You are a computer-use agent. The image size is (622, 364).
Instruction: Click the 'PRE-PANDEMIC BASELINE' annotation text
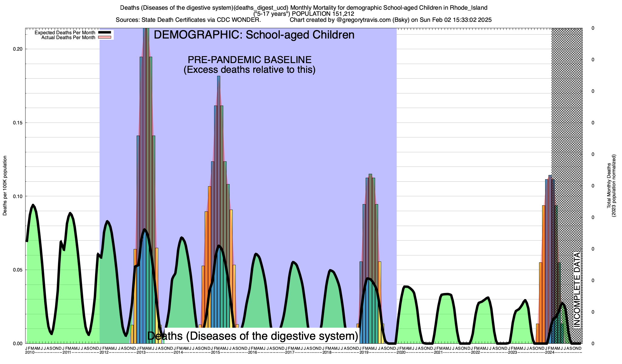click(249, 59)
